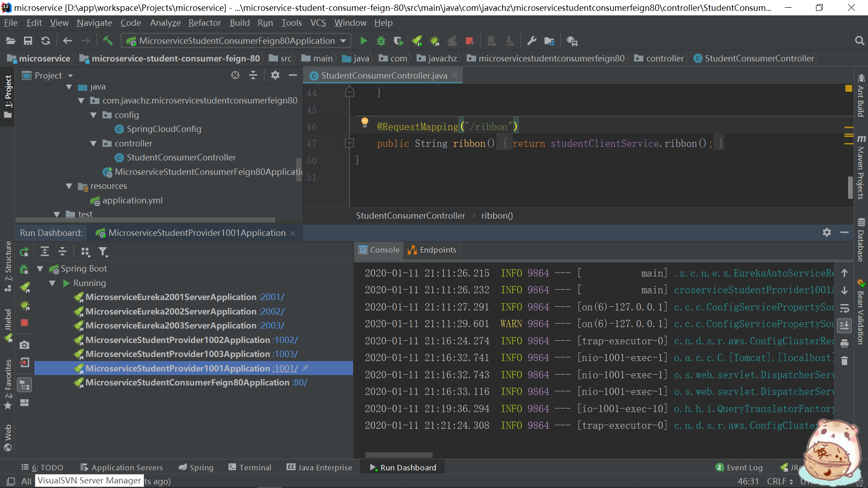
Task: Expand the folded ribbon method on line 47
Action: (x=349, y=143)
